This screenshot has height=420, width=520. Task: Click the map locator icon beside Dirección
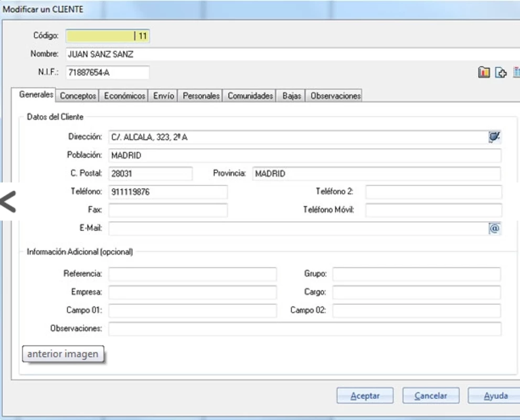click(494, 136)
